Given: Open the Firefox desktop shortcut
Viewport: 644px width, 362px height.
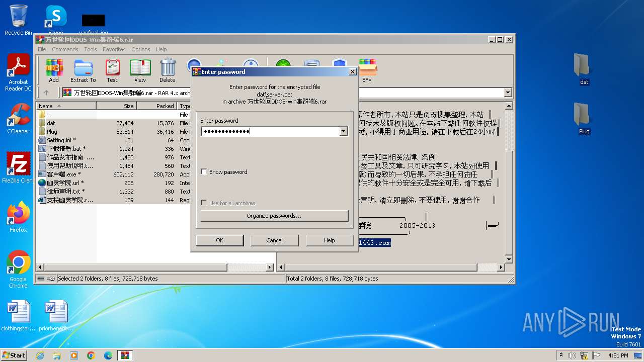Looking at the screenshot, I should click(x=18, y=217).
